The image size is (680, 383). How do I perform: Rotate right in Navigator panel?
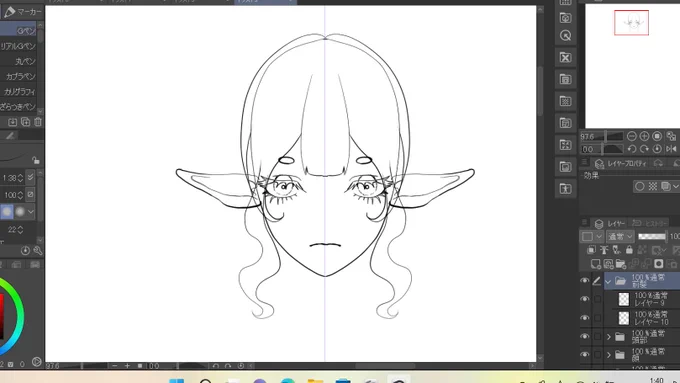click(x=644, y=149)
